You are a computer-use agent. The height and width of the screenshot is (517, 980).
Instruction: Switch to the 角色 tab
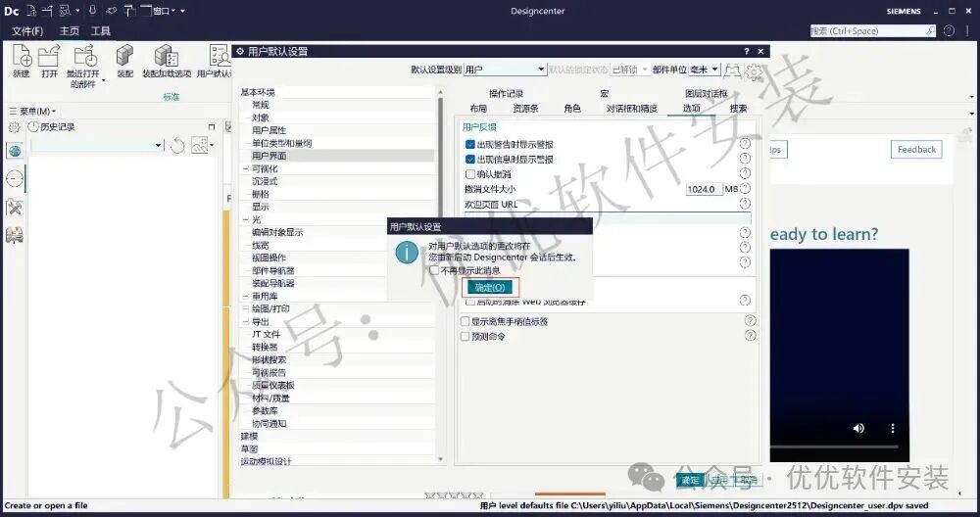572,109
